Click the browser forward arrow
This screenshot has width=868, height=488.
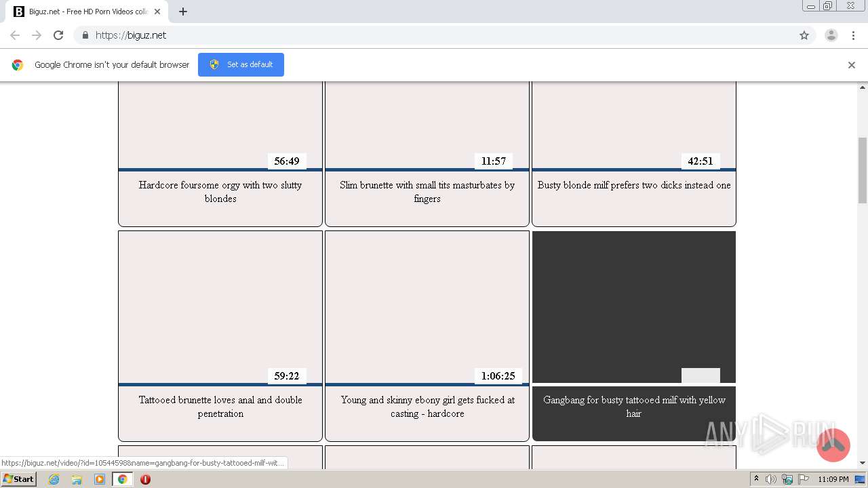tap(37, 35)
